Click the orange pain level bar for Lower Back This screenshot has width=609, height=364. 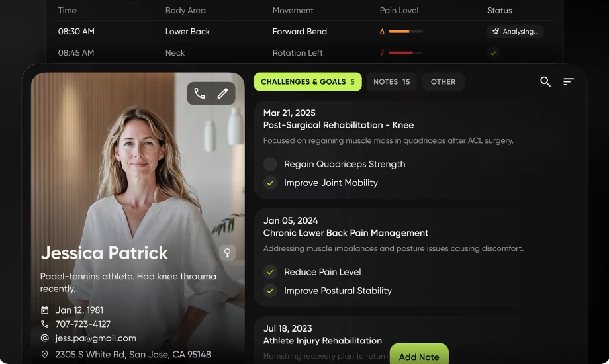pyautogui.click(x=406, y=32)
